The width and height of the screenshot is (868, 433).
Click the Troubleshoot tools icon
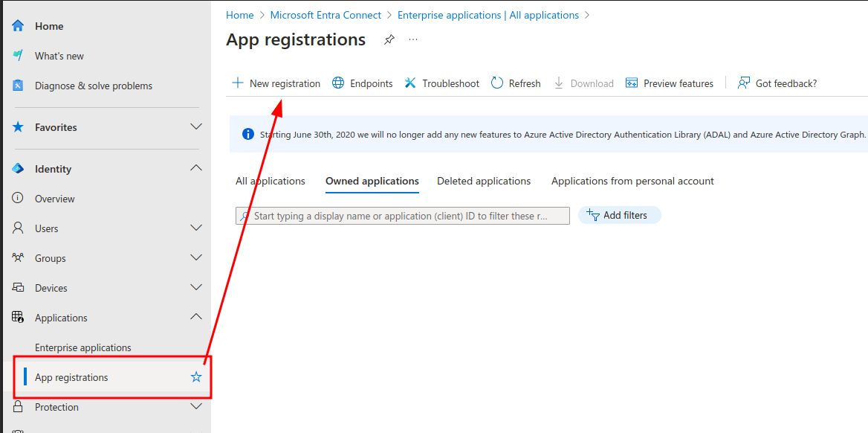point(410,83)
